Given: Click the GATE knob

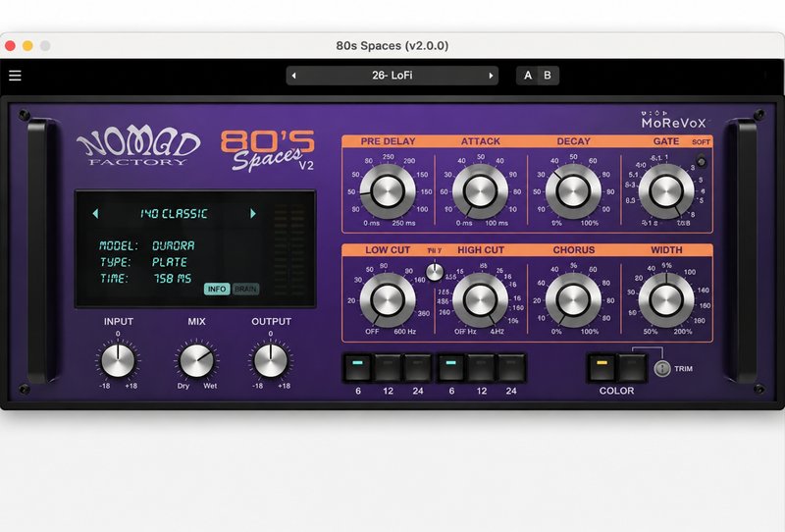Looking at the screenshot, I should tap(666, 190).
